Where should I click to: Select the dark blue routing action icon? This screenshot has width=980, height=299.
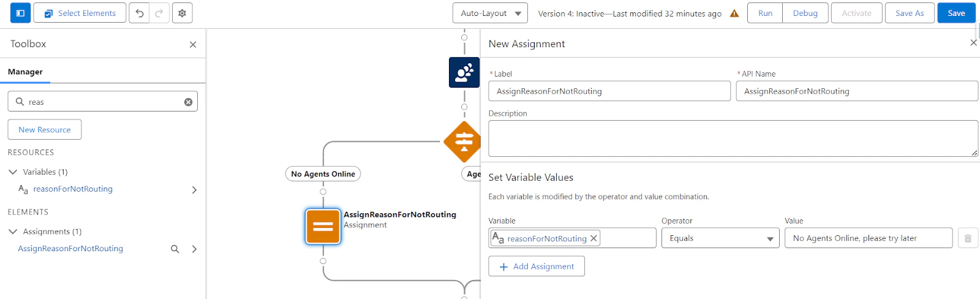[x=464, y=72]
